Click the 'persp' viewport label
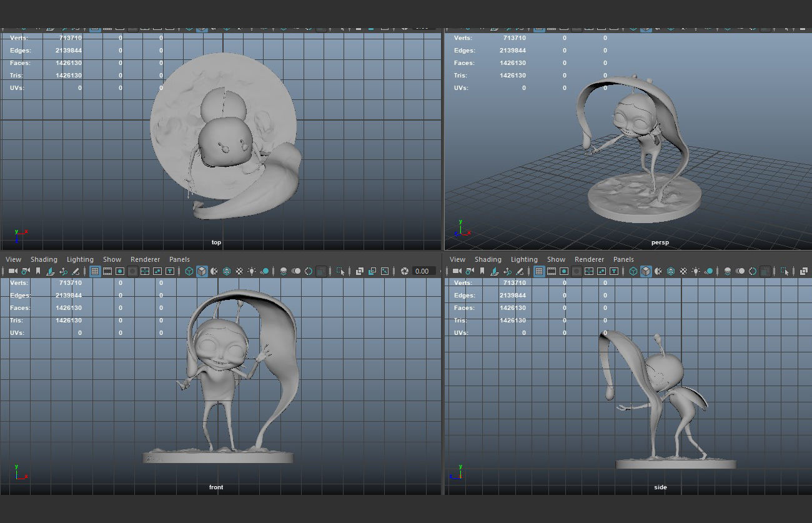The image size is (812, 523). pyautogui.click(x=660, y=242)
